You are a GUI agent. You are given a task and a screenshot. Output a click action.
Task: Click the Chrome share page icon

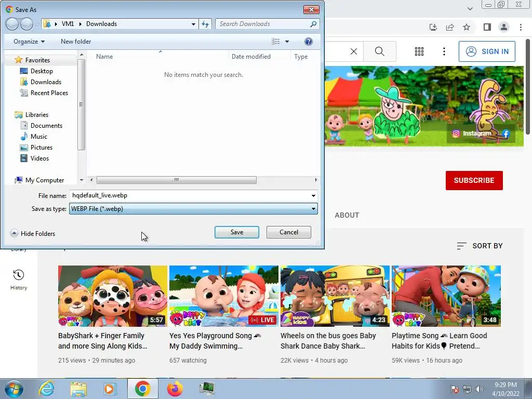pos(450,27)
